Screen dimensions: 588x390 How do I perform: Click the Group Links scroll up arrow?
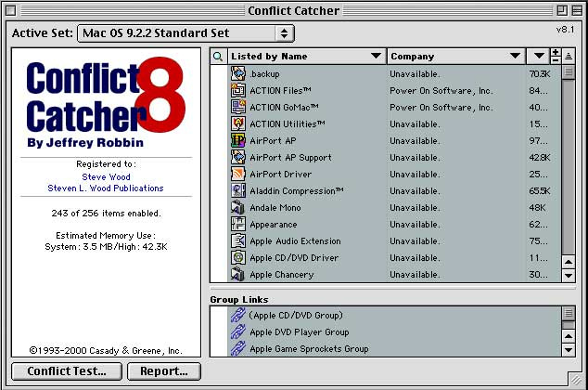[x=569, y=336]
